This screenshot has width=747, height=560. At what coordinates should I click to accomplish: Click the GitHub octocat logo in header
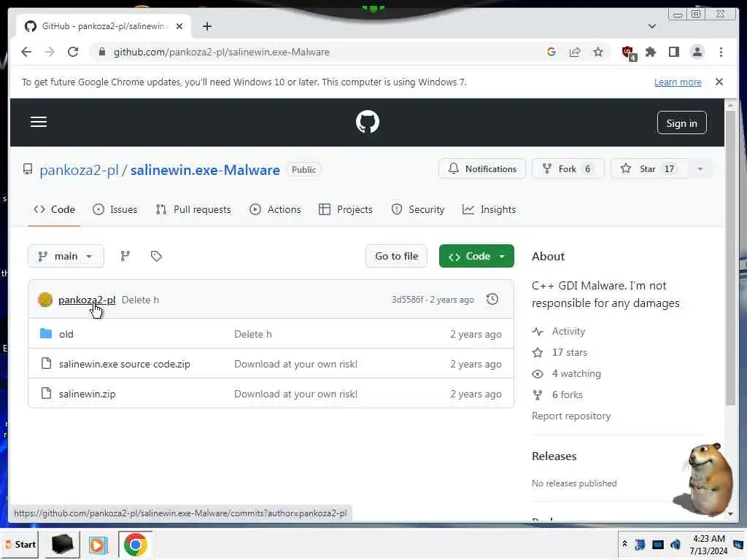pyautogui.click(x=368, y=122)
